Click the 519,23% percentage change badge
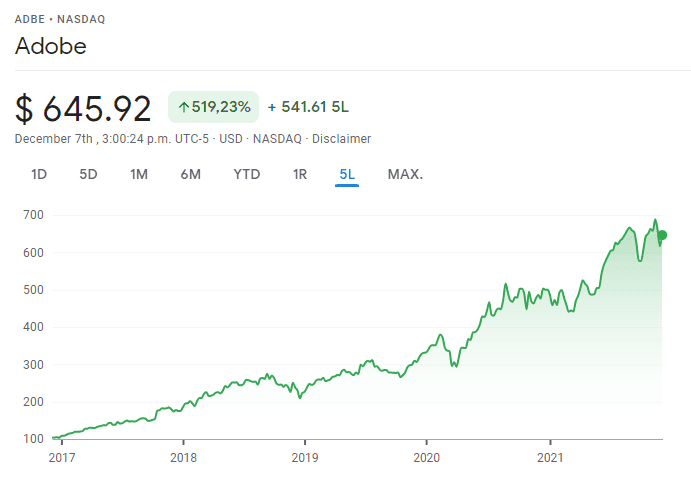 tap(213, 107)
